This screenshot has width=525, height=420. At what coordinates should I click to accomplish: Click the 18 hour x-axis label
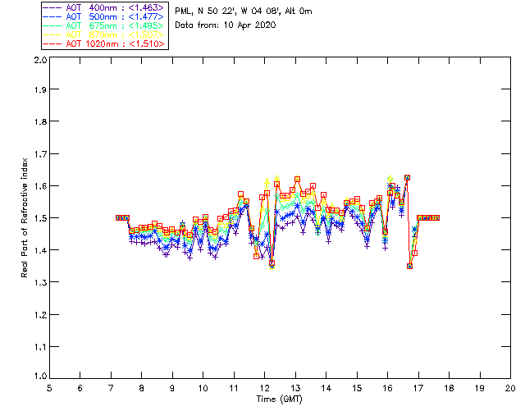449,388
